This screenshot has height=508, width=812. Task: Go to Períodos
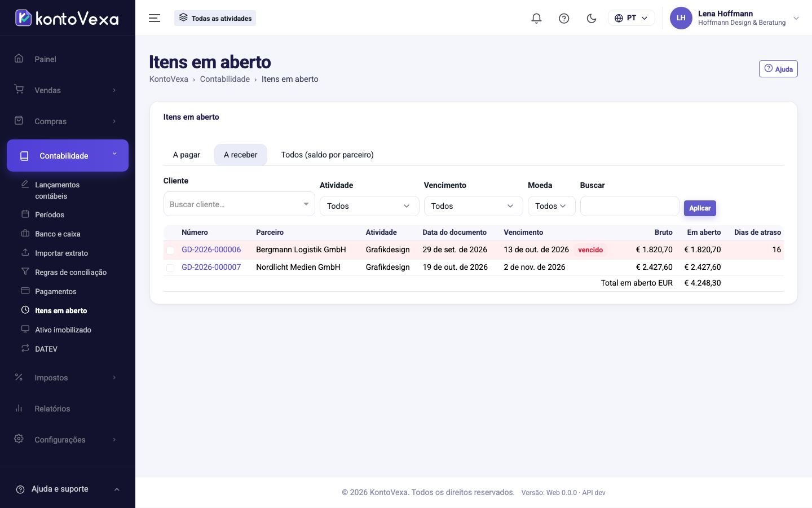click(x=50, y=214)
